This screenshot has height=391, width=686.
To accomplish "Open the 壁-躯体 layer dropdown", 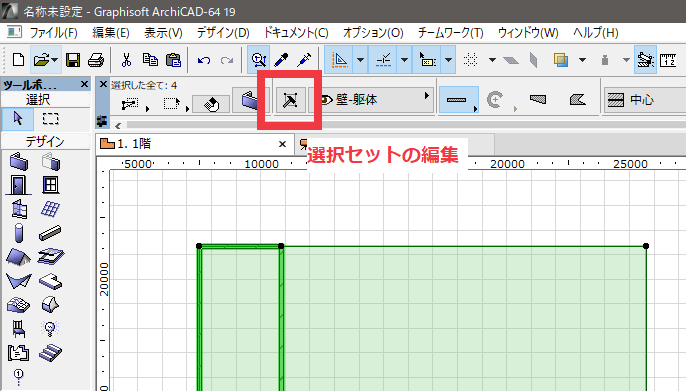I will (374, 100).
